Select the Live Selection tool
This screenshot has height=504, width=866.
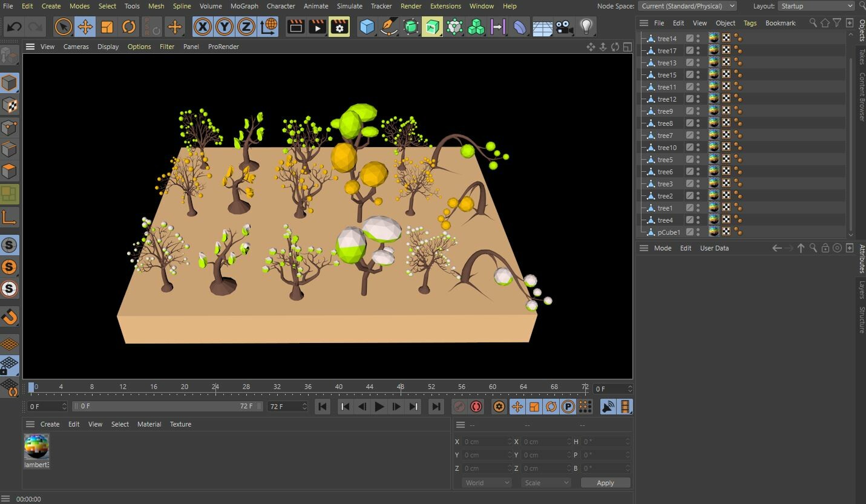click(x=63, y=27)
